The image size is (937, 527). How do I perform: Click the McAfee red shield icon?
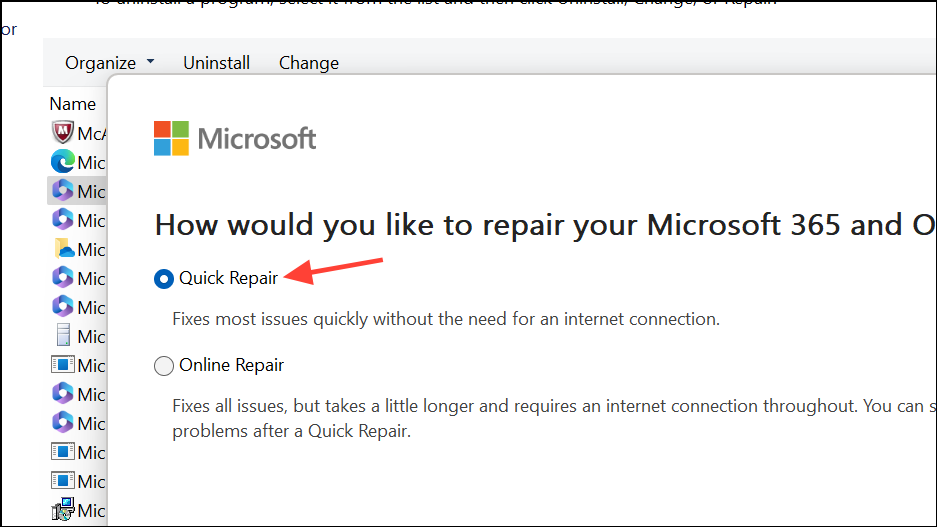(x=62, y=133)
